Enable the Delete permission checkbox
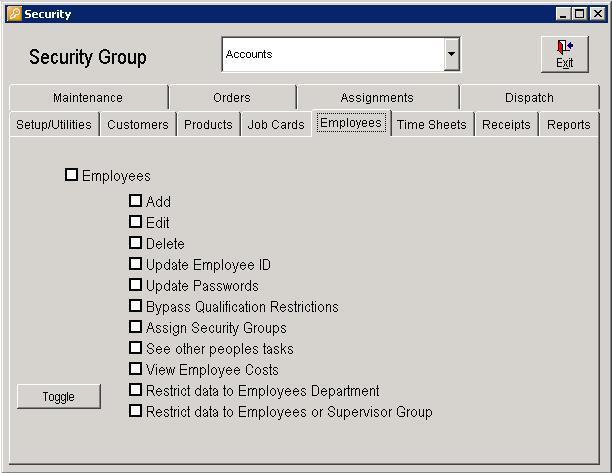Screen dimensions: 612x474 pos(136,243)
